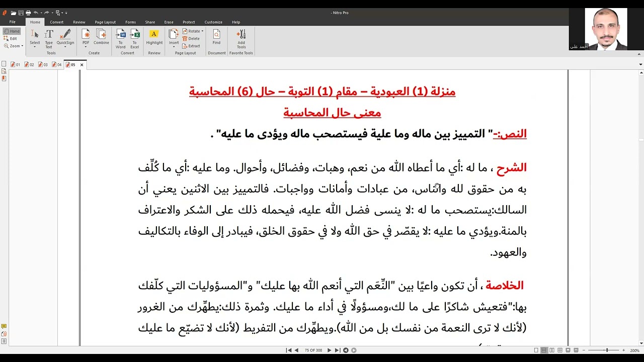Image resolution: width=644 pixels, height=362 pixels.
Task: Open the Forms ribbon tab
Action: click(x=130, y=22)
